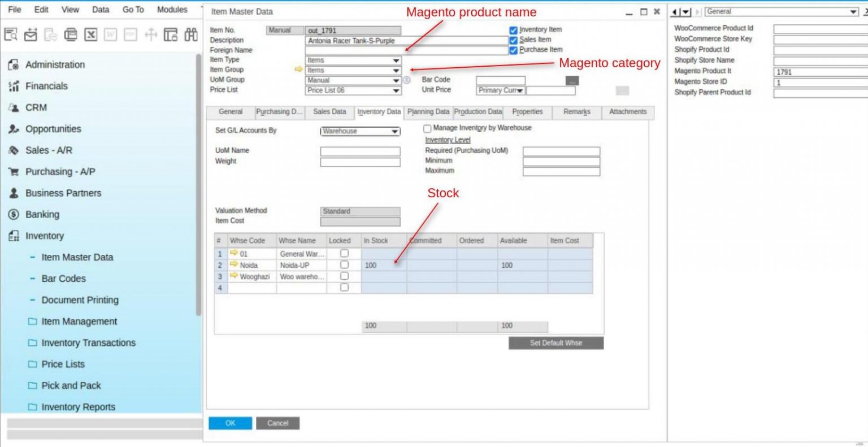The height and width of the screenshot is (447, 868).
Task: Open the Find tool using the binoculars icon
Action: (x=192, y=35)
